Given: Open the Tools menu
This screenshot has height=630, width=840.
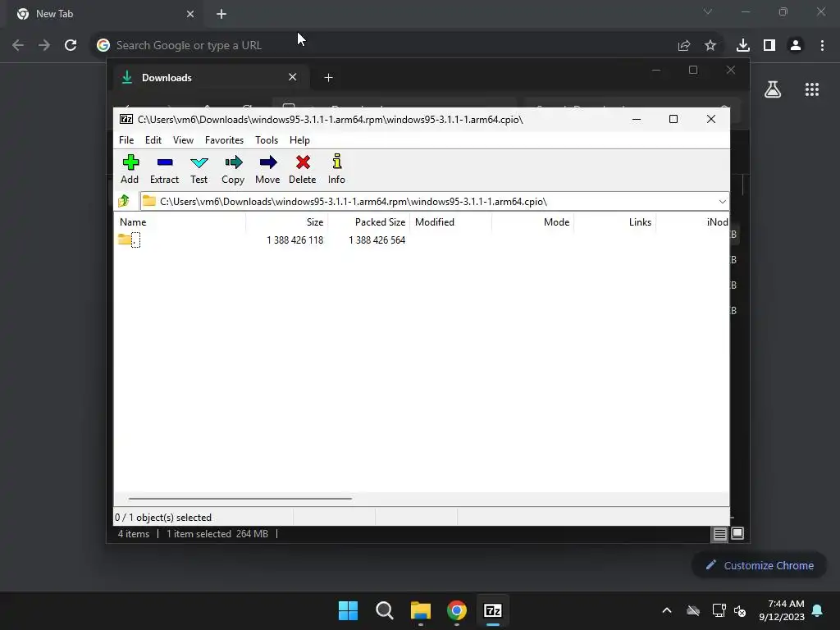Looking at the screenshot, I should [x=267, y=139].
